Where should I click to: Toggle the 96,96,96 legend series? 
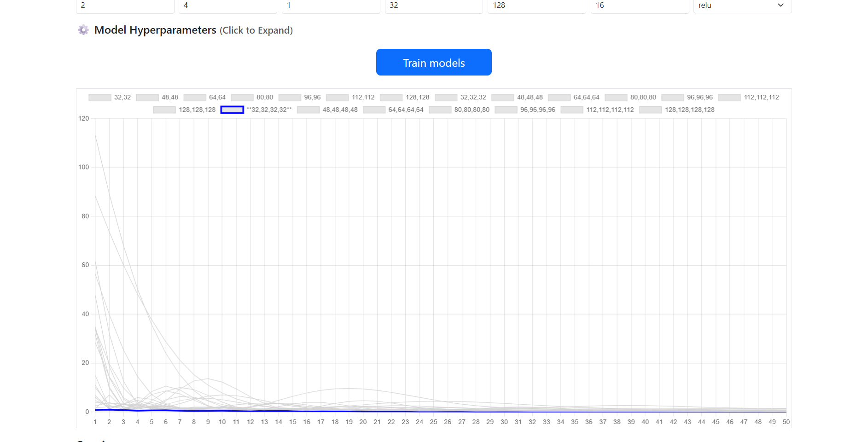click(x=687, y=98)
